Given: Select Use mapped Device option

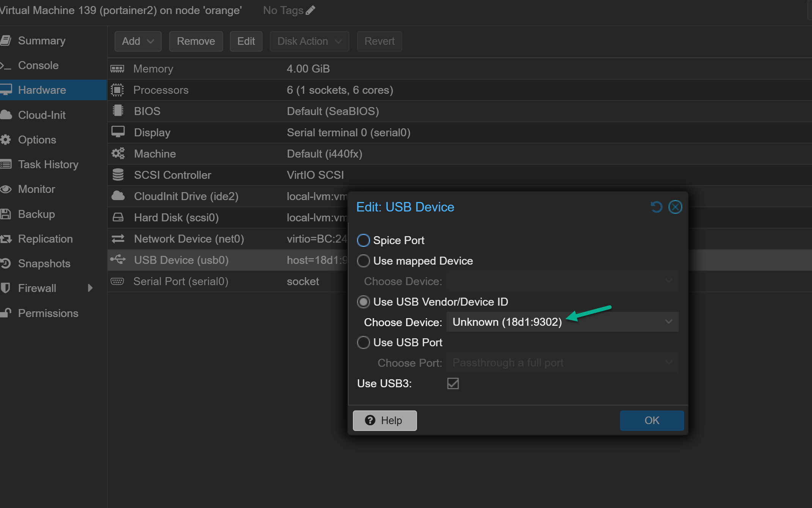Looking at the screenshot, I should (363, 261).
